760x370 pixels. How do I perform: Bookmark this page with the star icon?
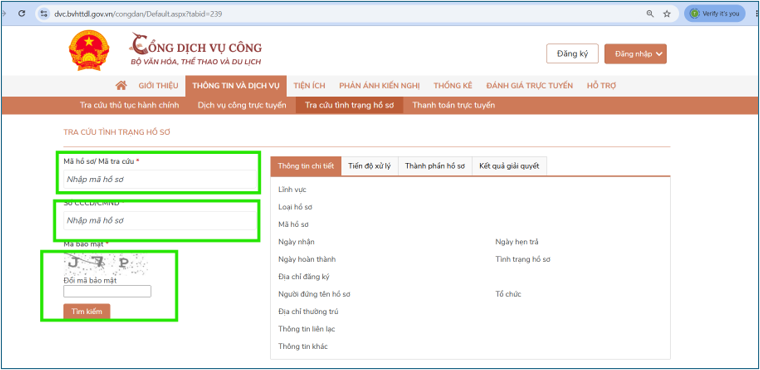(667, 14)
